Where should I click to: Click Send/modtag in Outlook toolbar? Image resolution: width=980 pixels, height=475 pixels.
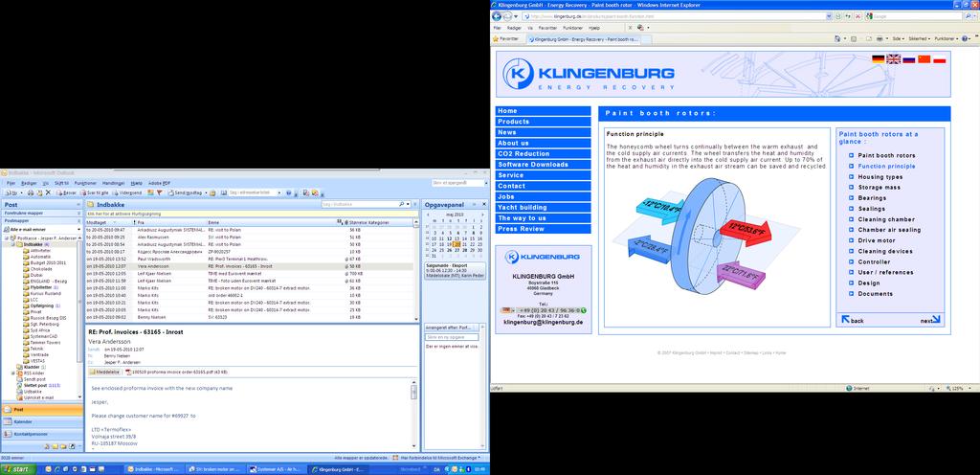185,193
